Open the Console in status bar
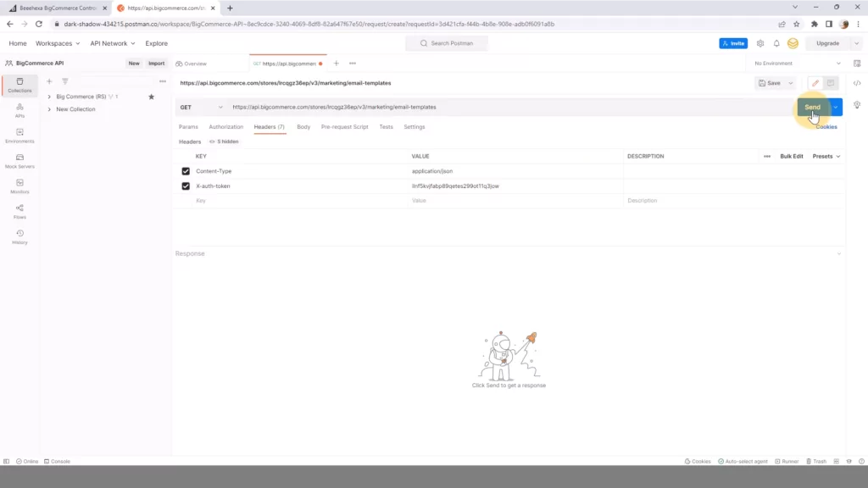The height and width of the screenshot is (488, 868). tap(57, 462)
